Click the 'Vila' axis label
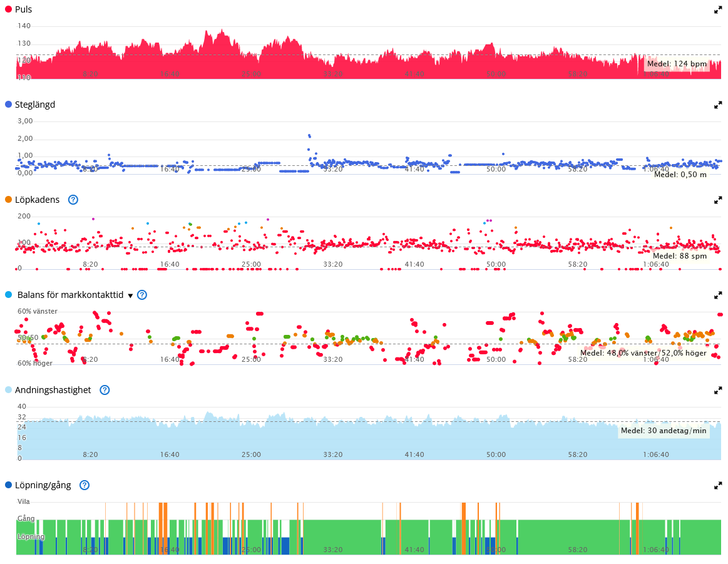Viewport: 728px width, 564px height. 24,501
